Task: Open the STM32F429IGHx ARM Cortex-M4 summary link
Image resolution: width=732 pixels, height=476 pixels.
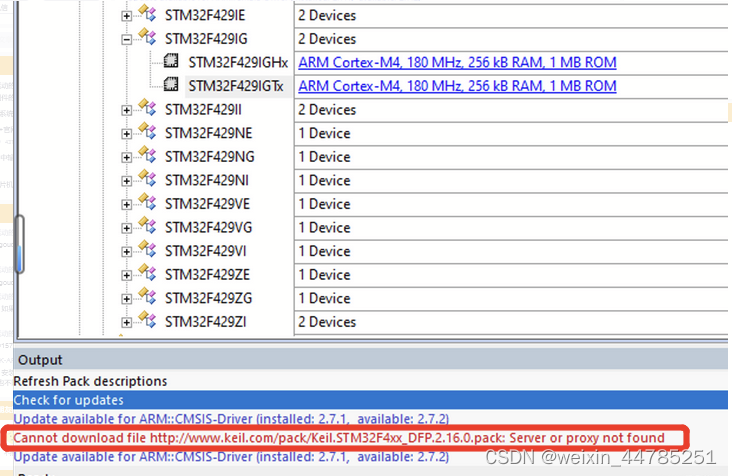Action: (458, 63)
